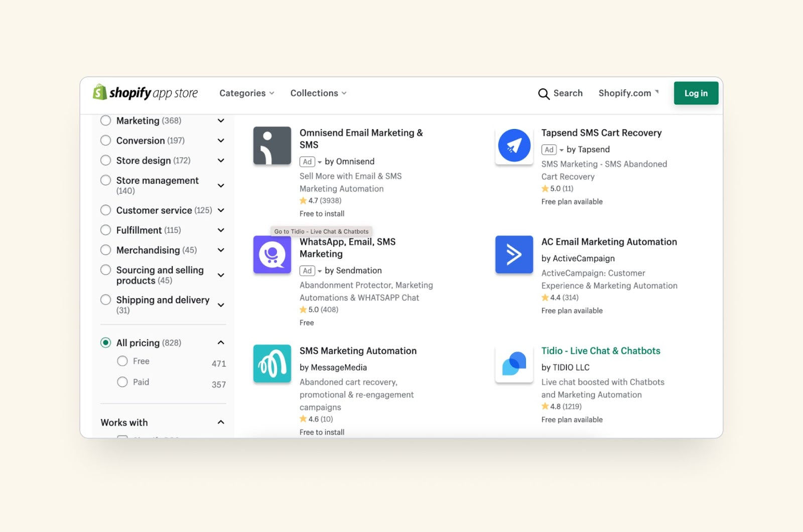This screenshot has height=532, width=803.
Task: Open the Sendmation WhatsApp app icon
Action: click(x=272, y=254)
